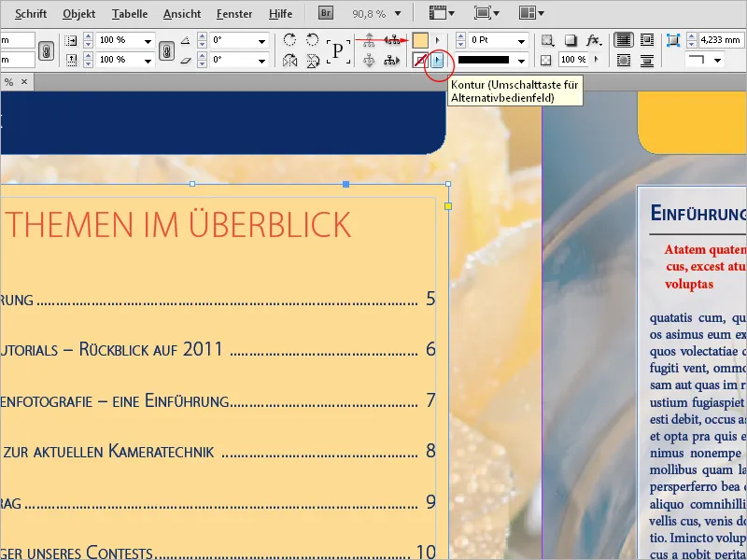Open the vertical scale 100 % dropdown
The height and width of the screenshot is (560, 747).
pos(148,61)
